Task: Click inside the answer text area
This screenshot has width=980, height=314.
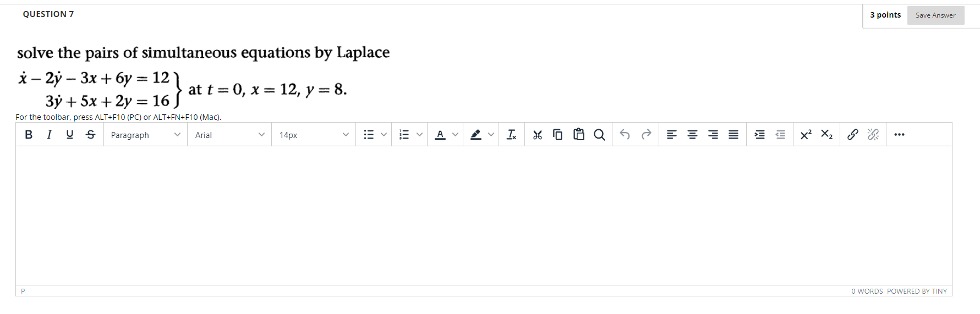Action: click(x=484, y=216)
